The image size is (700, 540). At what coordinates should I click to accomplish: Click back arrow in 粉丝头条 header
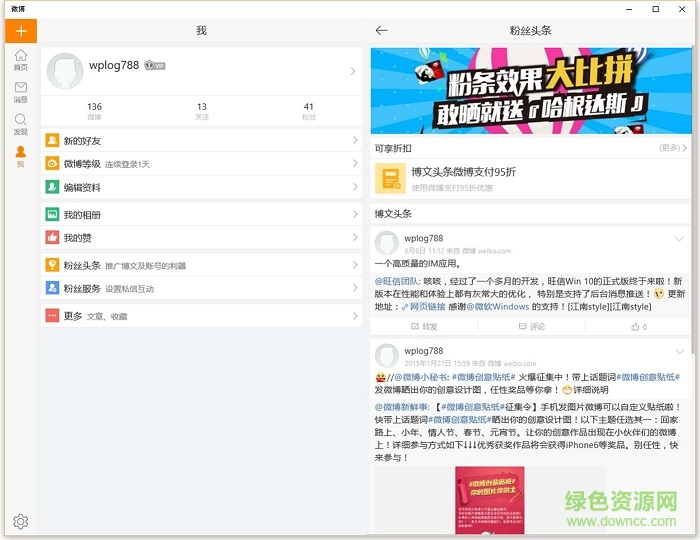(381, 31)
